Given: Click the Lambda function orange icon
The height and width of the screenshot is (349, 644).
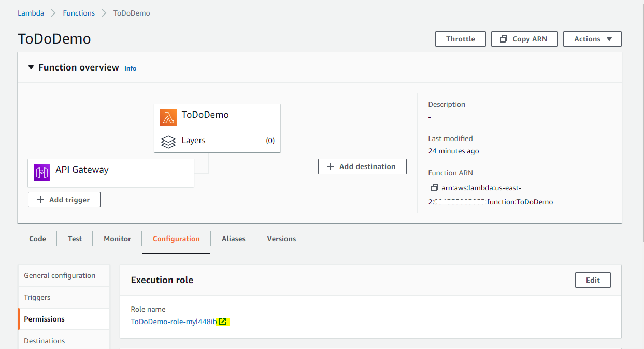Looking at the screenshot, I should click(168, 118).
